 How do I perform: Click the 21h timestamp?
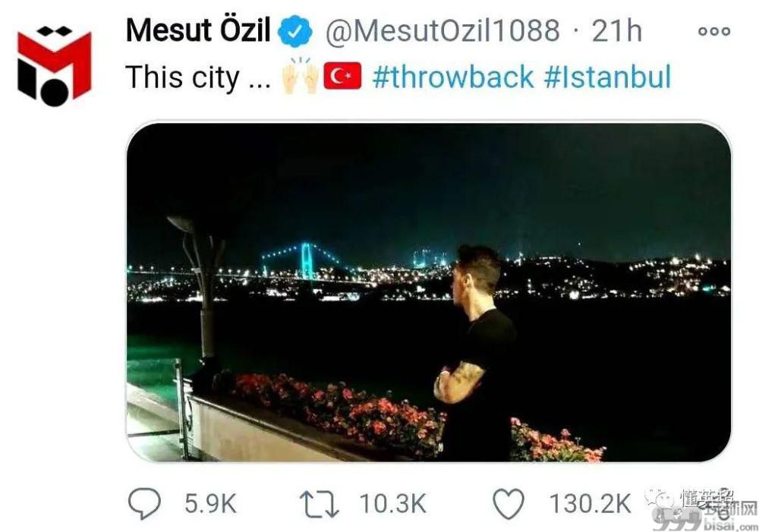click(616, 31)
